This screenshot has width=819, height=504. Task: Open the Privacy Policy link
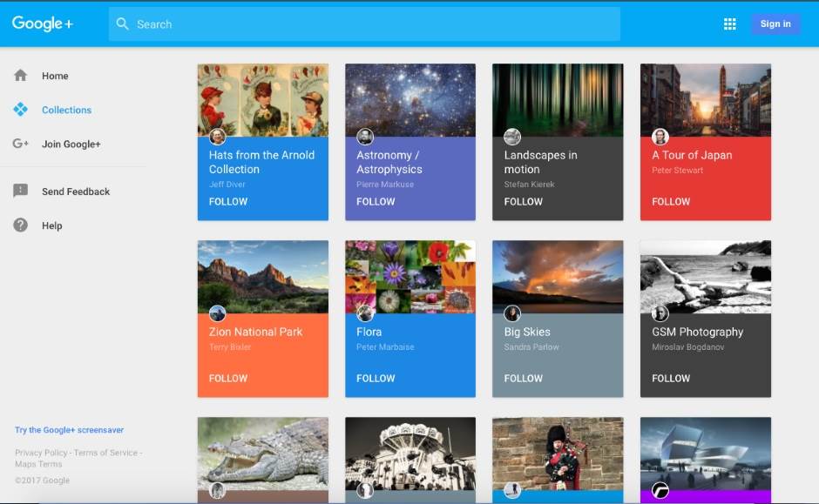click(x=41, y=453)
